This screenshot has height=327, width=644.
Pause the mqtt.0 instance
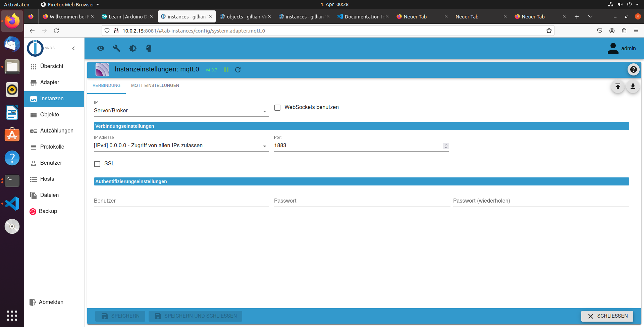226,70
